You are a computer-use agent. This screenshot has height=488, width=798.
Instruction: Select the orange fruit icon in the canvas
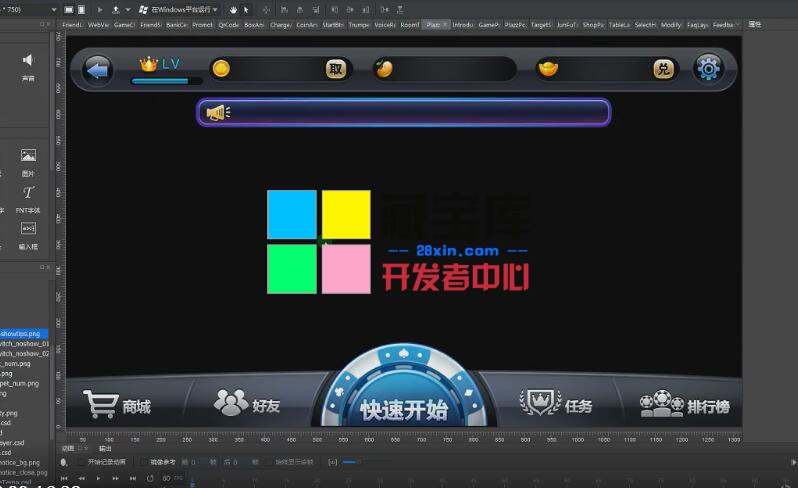pyautogui.click(x=384, y=68)
